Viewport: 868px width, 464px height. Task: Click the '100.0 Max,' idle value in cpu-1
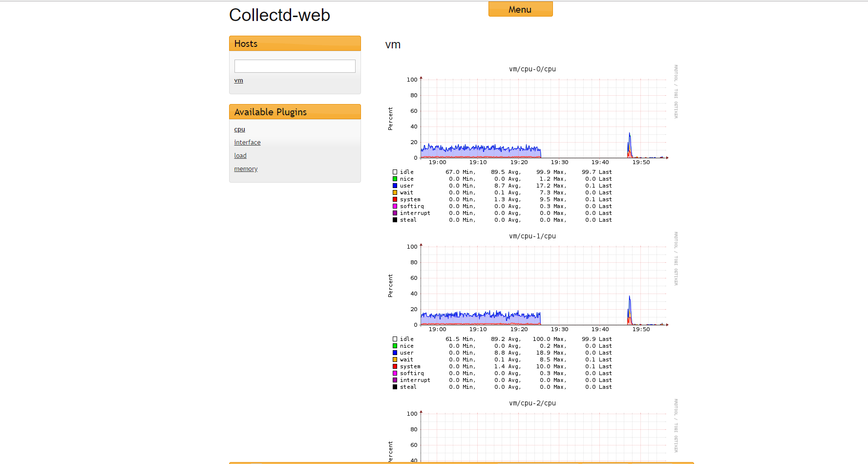coord(550,339)
